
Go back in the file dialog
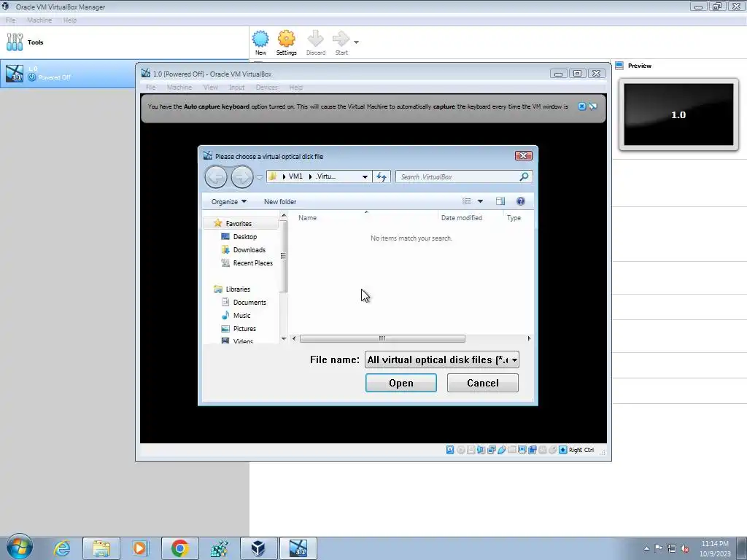click(x=216, y=177)
